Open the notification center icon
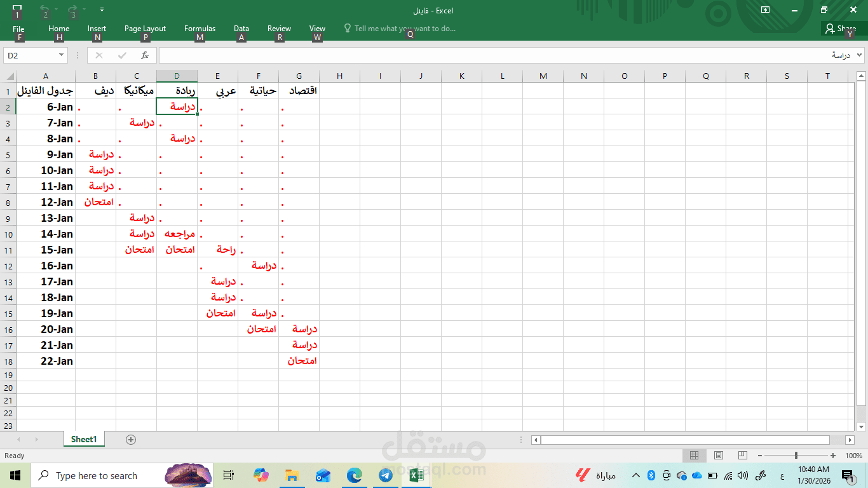Viewport: 868px width, 488px height. (x=847, y=475)
